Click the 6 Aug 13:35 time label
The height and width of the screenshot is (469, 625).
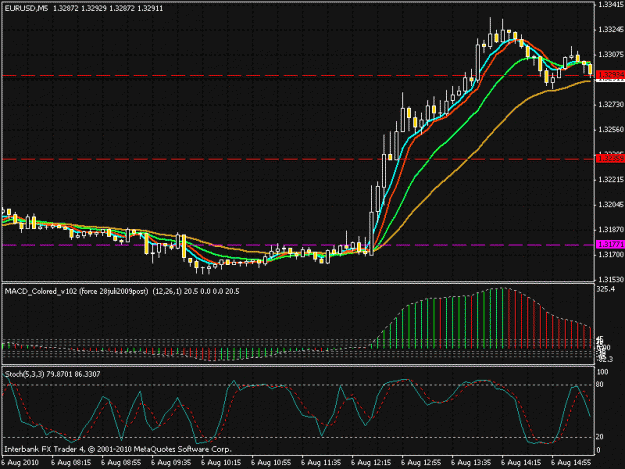[471, 463]
